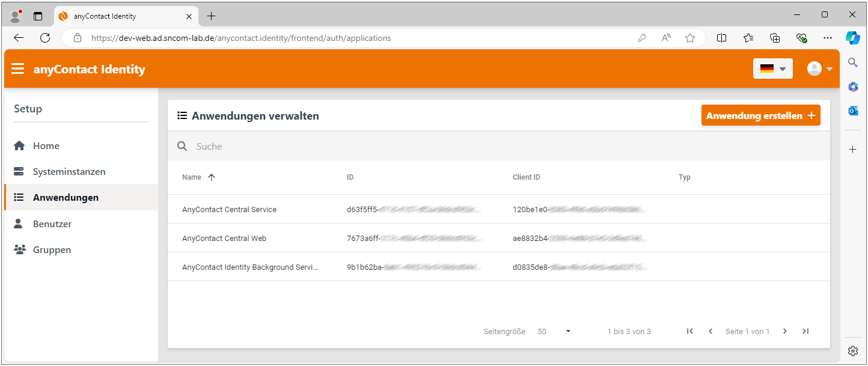Go to Home in sidebar
868x366 pixels.
coord(46,146)
